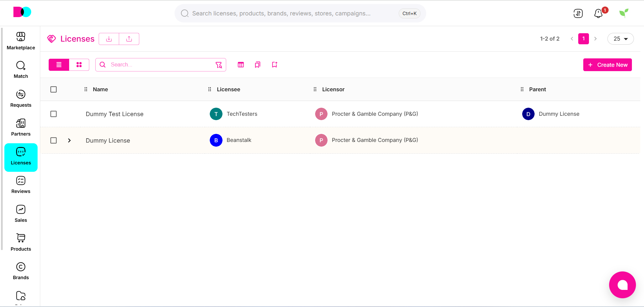Open the user profile leaf avatar
644x307 pixels.
624,13
